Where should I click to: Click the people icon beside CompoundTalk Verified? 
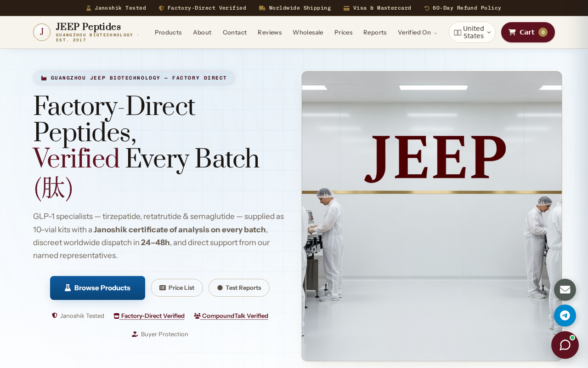coord(197,316)
